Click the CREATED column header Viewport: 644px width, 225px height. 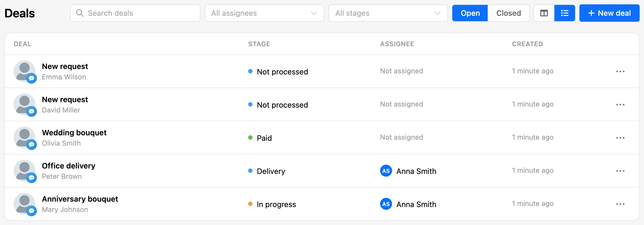pos(527,44)
